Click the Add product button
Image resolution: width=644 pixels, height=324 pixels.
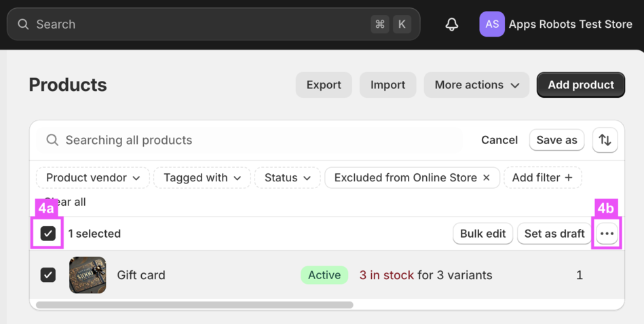[580, 85]
